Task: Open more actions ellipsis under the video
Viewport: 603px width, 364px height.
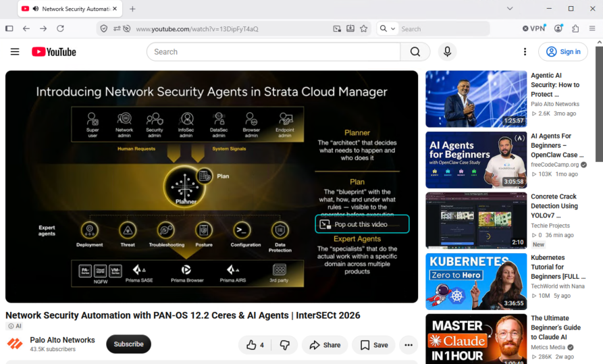Action: 409,345
